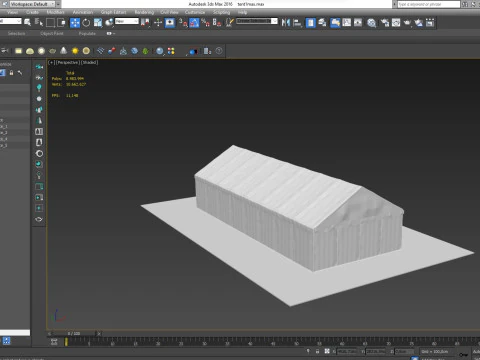Click the next frame arrow on time slider
The height and width of the screenshot is (360, 480).
click(x=99, y=333)
